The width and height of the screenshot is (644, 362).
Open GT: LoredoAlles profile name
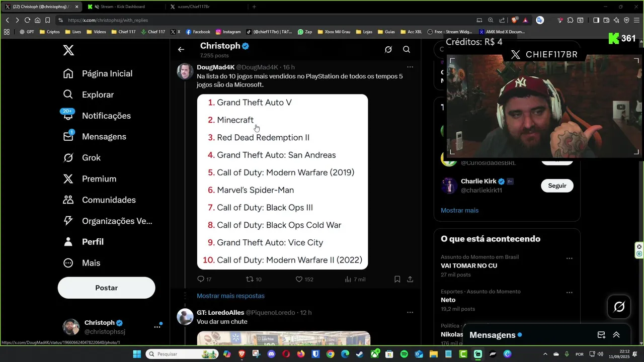tap(220, 312)
